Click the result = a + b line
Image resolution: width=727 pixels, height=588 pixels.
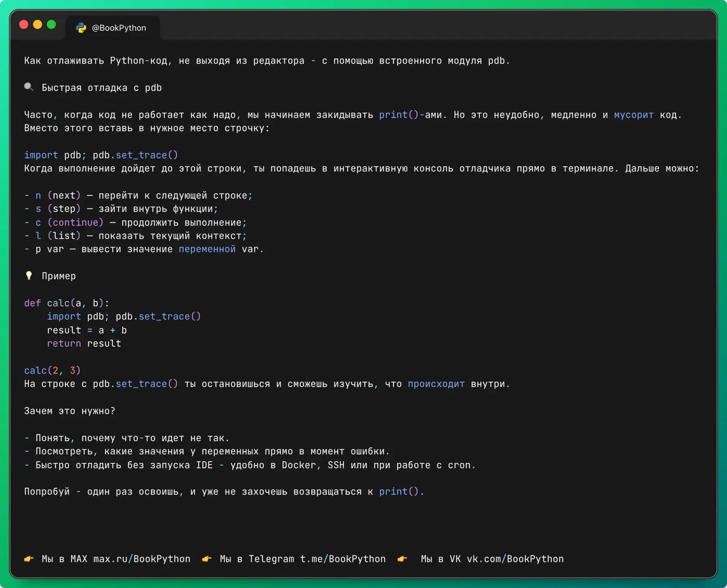pos(87,330)
